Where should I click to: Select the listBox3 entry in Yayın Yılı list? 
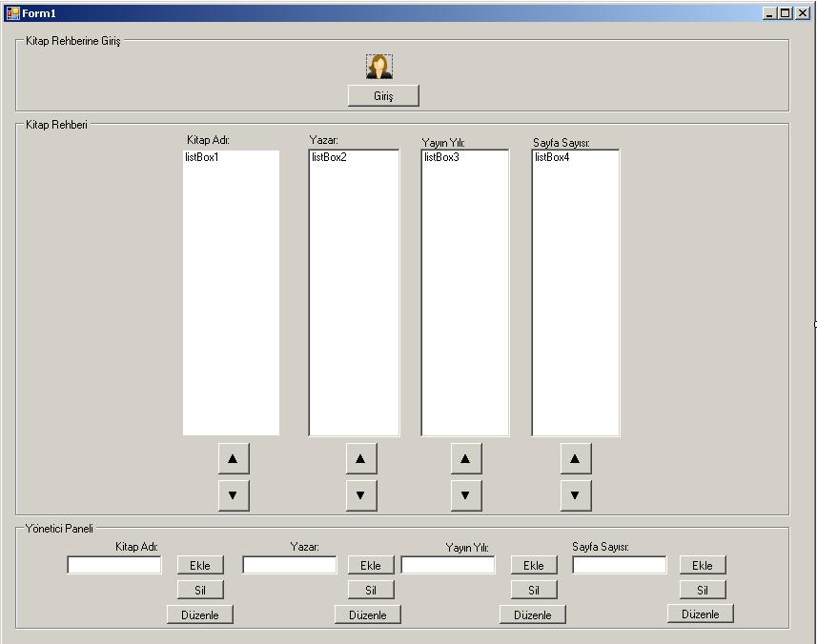click(x=441, y=158)
